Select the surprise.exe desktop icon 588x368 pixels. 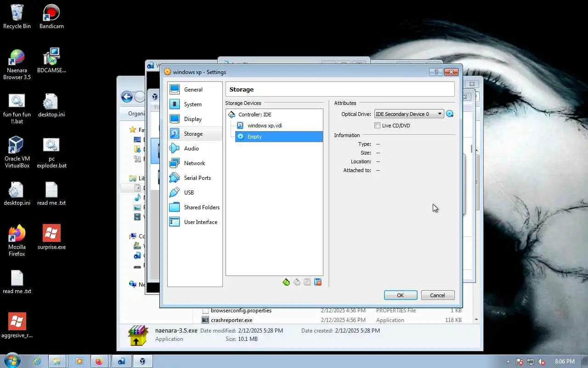click(51, 237)
